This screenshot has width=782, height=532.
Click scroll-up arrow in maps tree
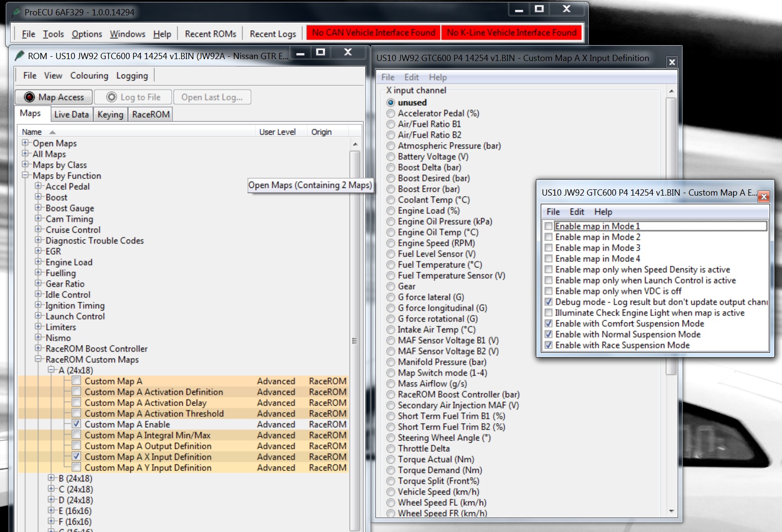(355, 144)
